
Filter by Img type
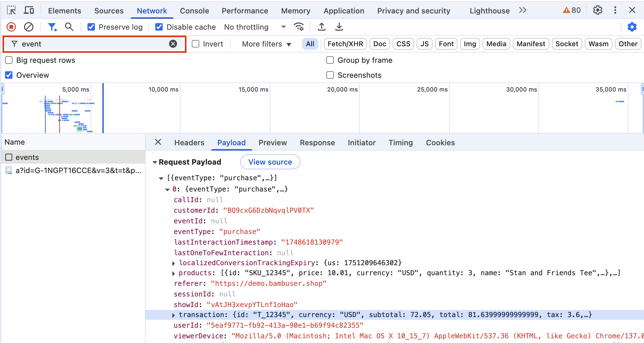click(470, 44)
